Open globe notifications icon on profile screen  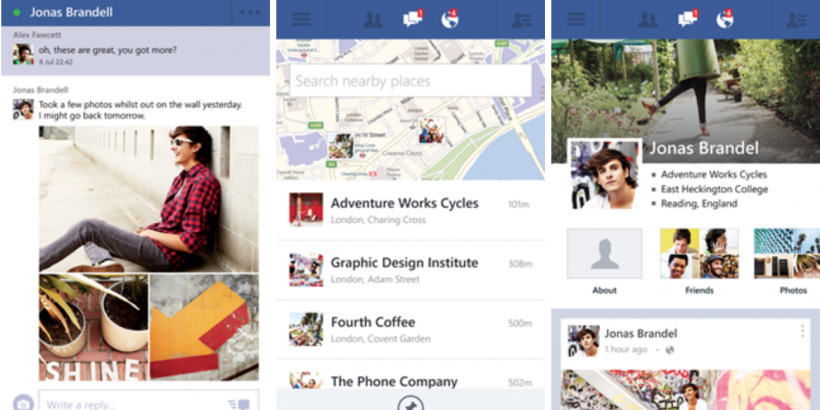point(725,19)
